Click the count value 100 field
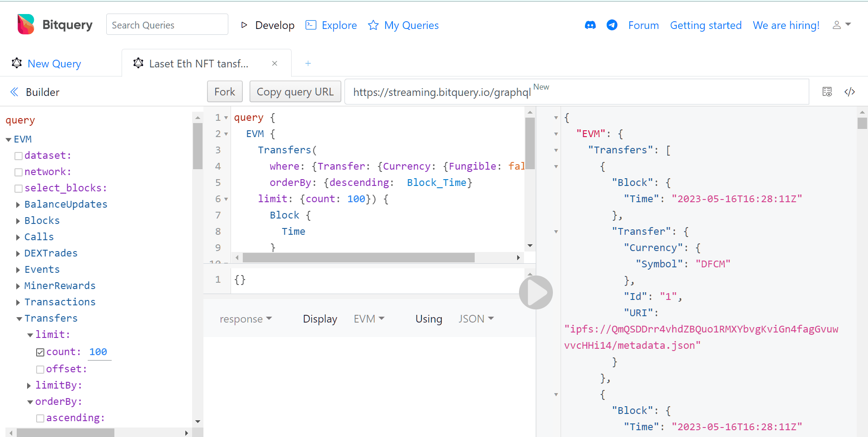The height and width of the screenshot is (437, 868). [99, 352]
